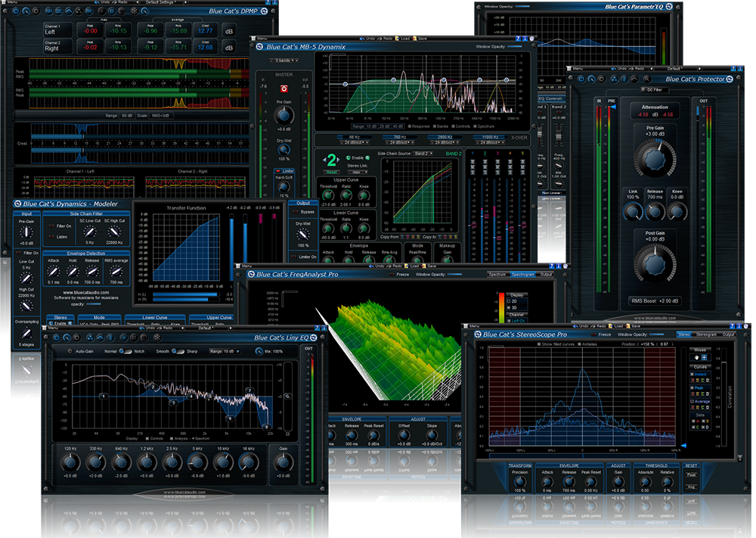Viewport: 756px width, 538px height.
Task: Open Stereo Link max dropdown in MB-5
Action: point(358,173)
